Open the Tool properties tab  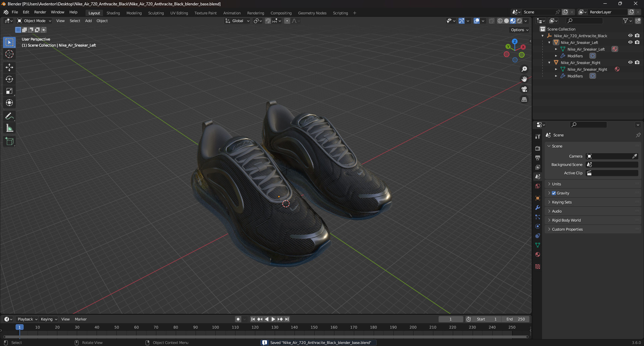pos(538,136)
